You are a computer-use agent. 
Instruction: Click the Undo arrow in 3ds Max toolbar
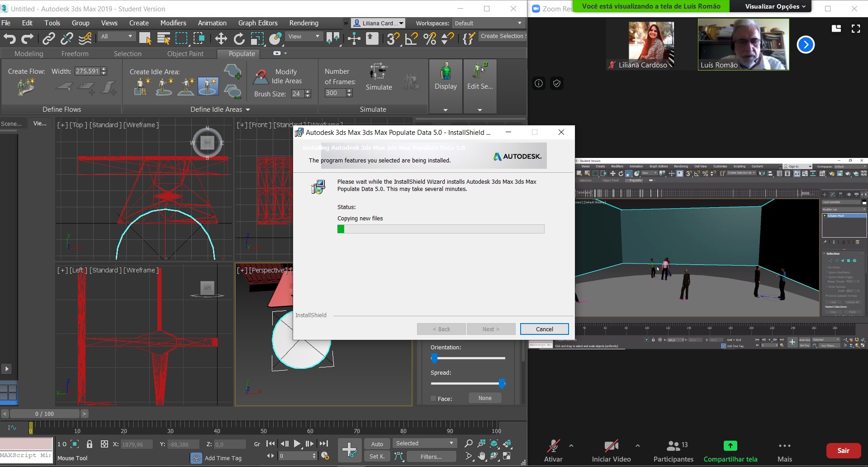point(10,39)
